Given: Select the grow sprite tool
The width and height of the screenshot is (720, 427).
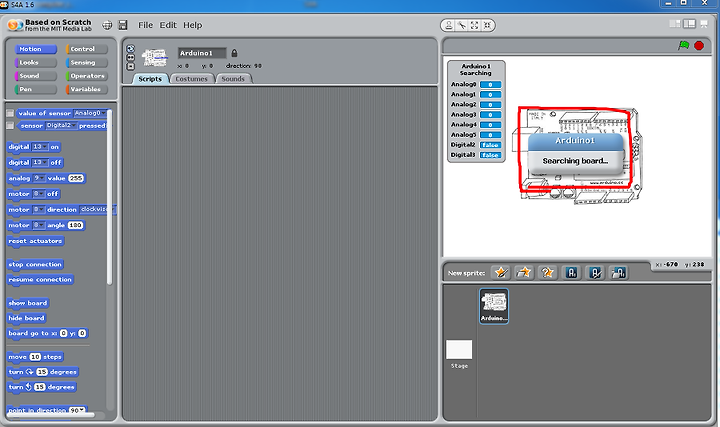Looking at the screenshot, I should (x=474, y=25).
